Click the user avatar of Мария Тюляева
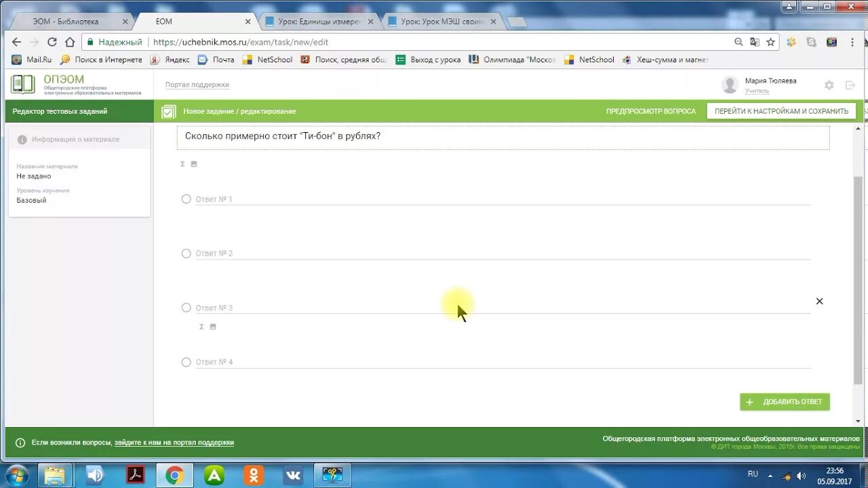868x488 pixels. click(730, 85)
